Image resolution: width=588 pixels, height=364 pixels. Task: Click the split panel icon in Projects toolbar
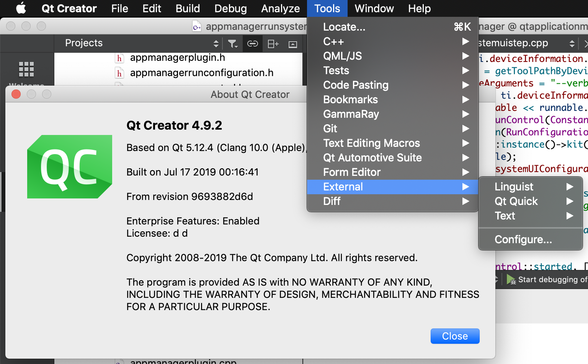pyautogui.click(x=273, y=44)
